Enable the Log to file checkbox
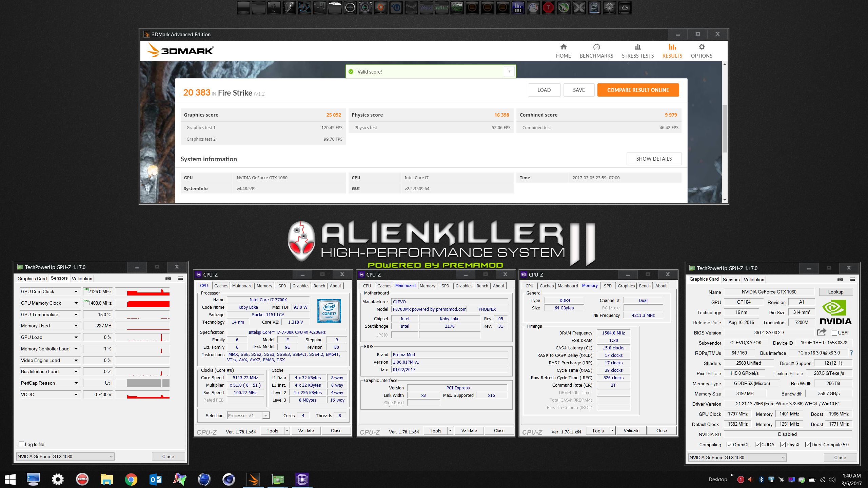 pos(22,444)
